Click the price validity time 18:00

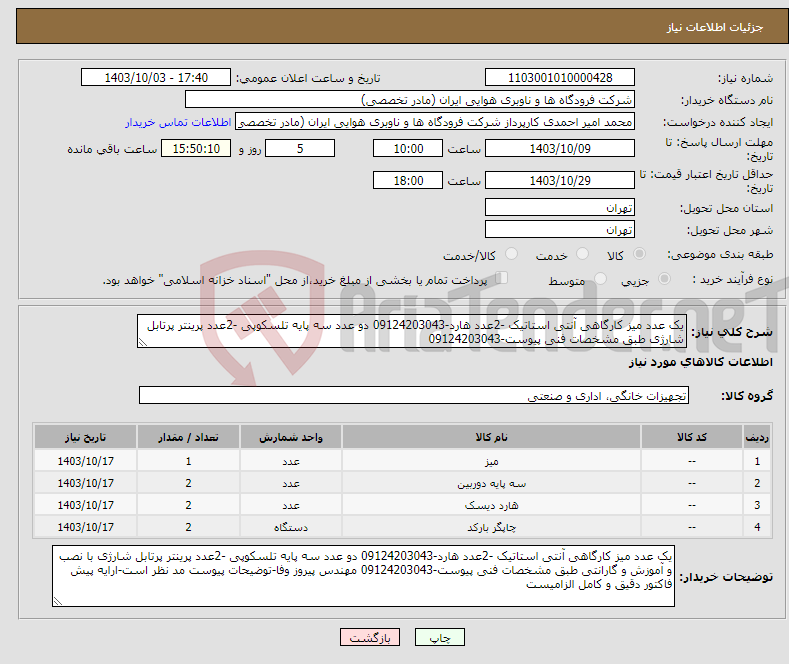point(408,180)
